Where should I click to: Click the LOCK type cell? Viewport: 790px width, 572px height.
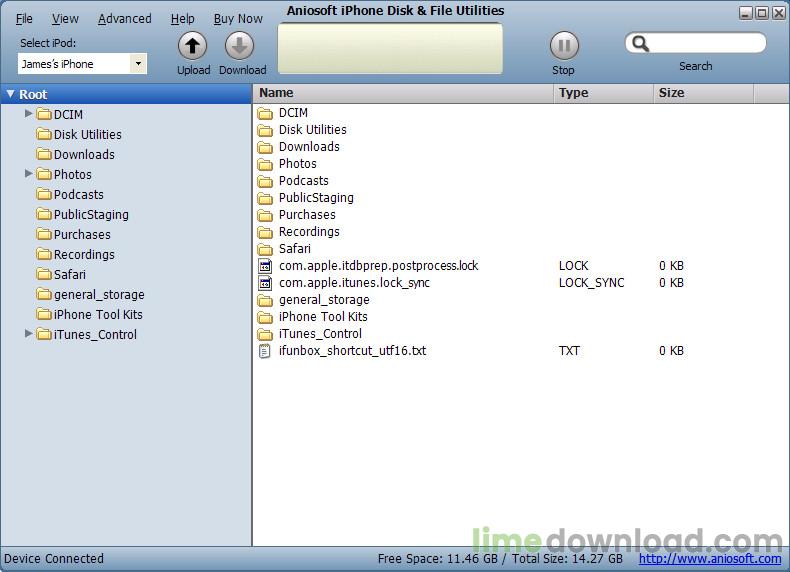pos(573,266)
